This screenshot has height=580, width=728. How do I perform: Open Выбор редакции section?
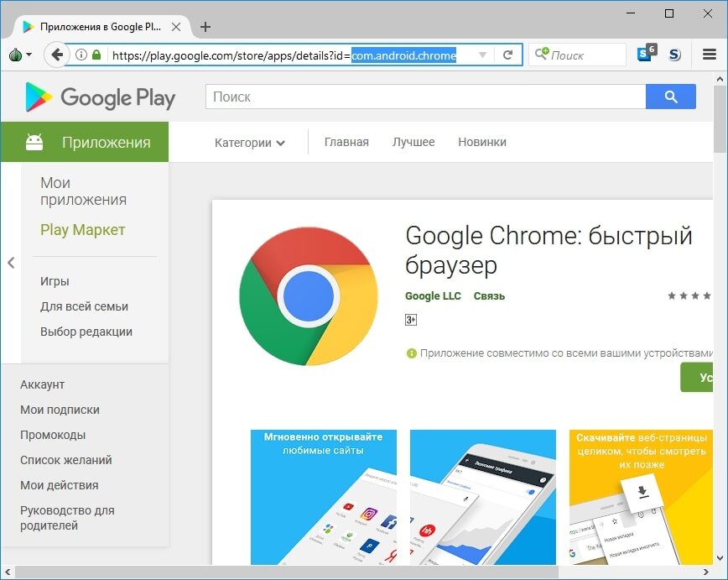click(x=86, y=332)
